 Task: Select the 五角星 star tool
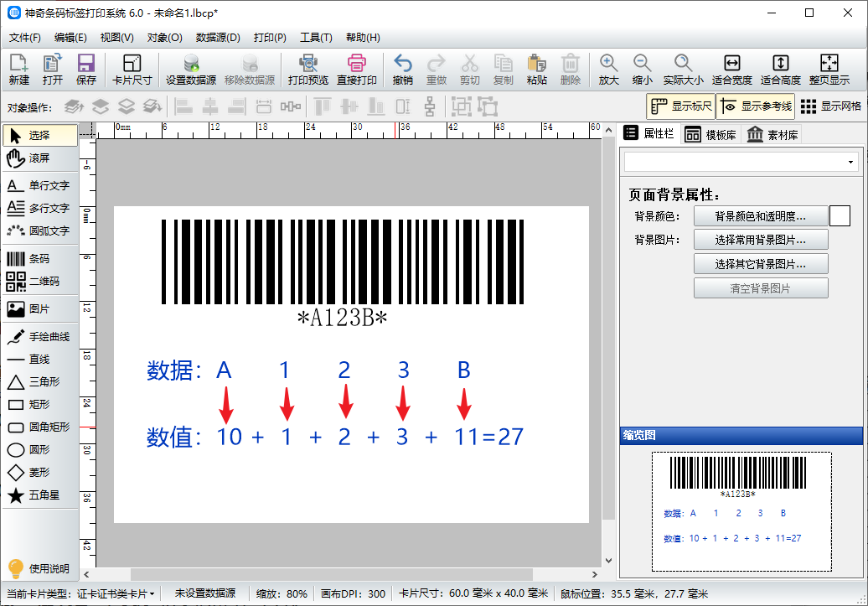click(40, 495)
